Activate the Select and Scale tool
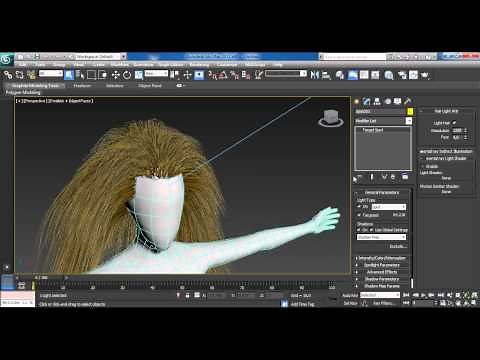 (138, 75)
